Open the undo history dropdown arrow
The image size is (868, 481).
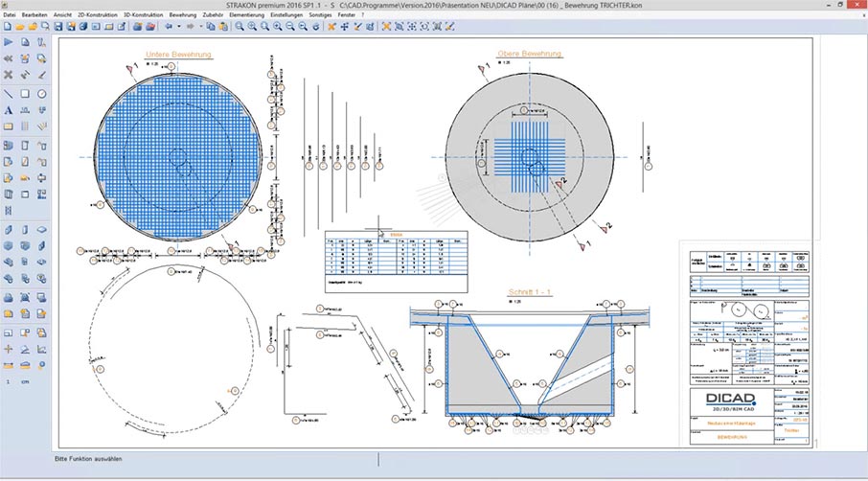(x=179, y=27)
